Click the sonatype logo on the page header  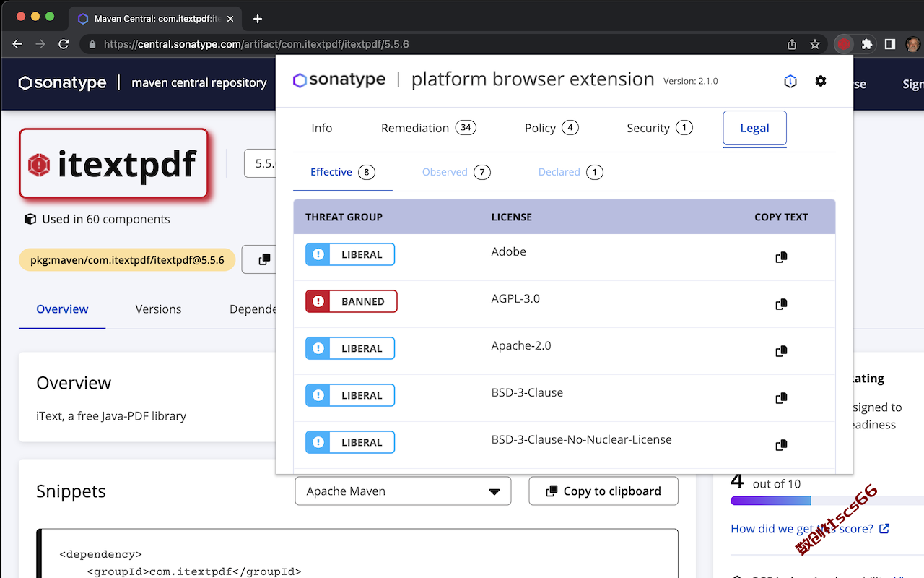pyautogui.click(x=62, y=83)
